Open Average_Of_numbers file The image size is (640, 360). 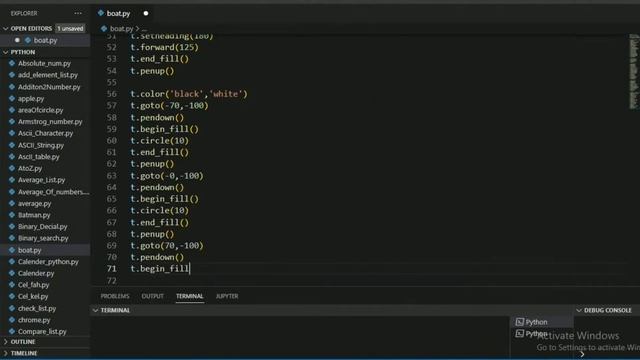[53, 192]
